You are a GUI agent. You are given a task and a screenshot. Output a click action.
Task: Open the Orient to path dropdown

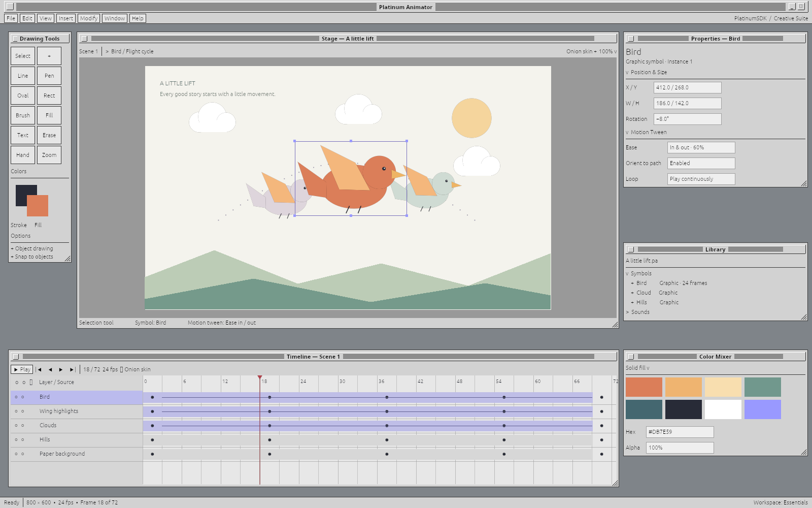(x=701, y=163)
